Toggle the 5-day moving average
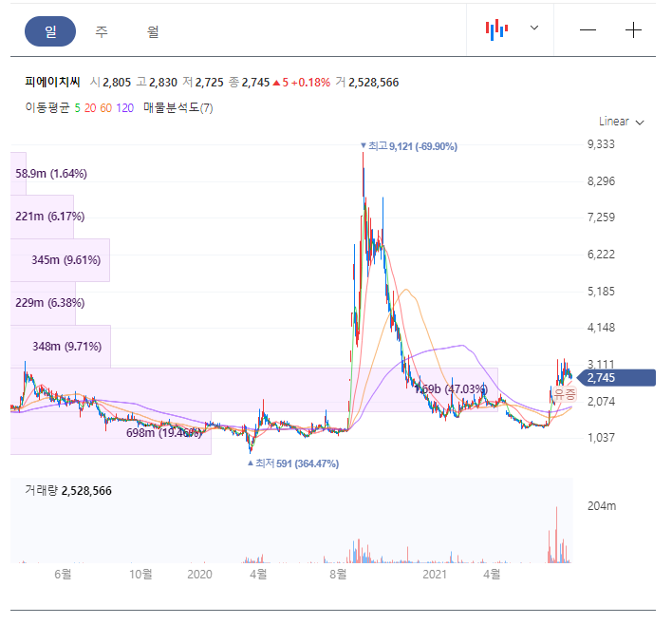 tap(78, 108)
